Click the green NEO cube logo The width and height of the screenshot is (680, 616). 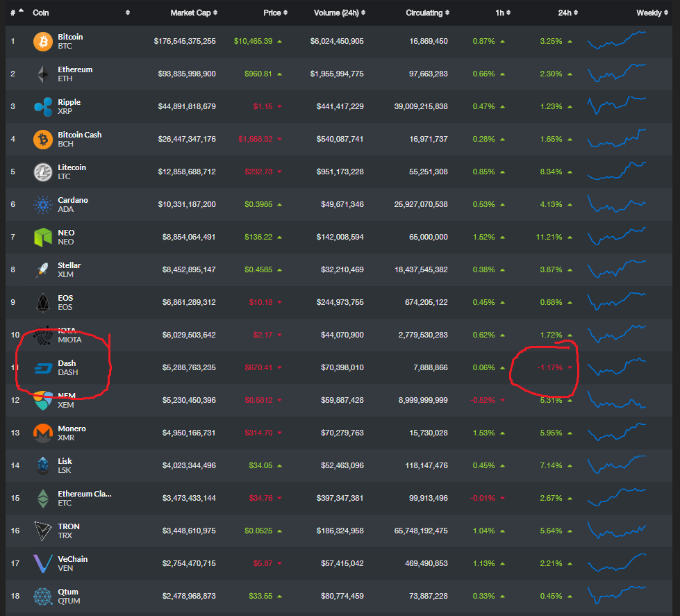coord(43,238)
